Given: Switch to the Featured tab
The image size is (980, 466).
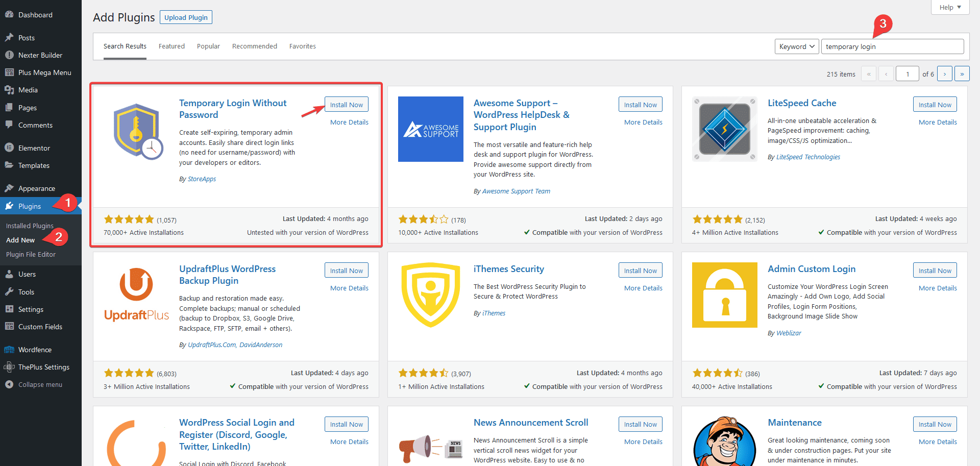Looking at the screenshot, I should pos(171,46).
